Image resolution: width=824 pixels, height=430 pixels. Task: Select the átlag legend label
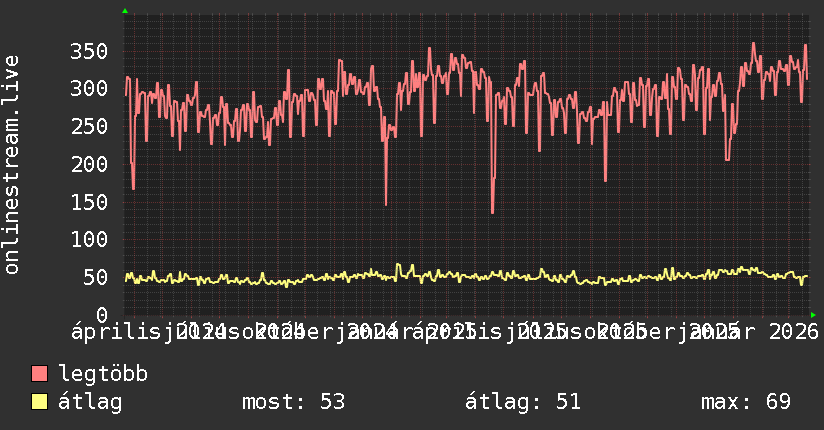(90, 402)
